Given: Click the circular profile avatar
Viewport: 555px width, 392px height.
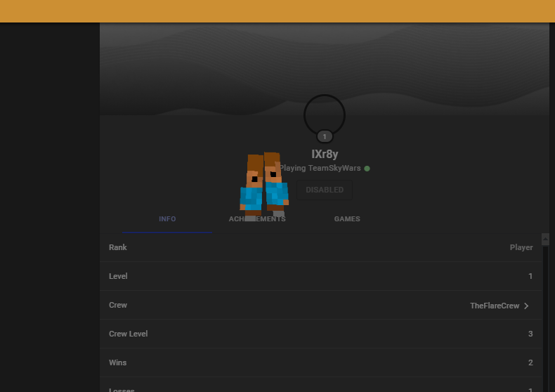Looking at the screenshot, I should tap(325, 115).
